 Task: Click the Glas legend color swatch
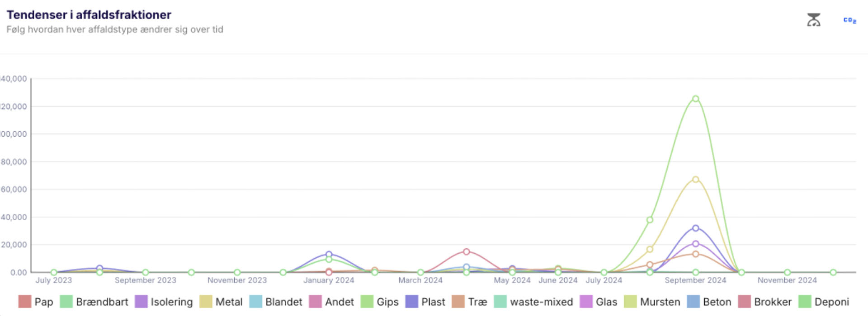[586, 302]
